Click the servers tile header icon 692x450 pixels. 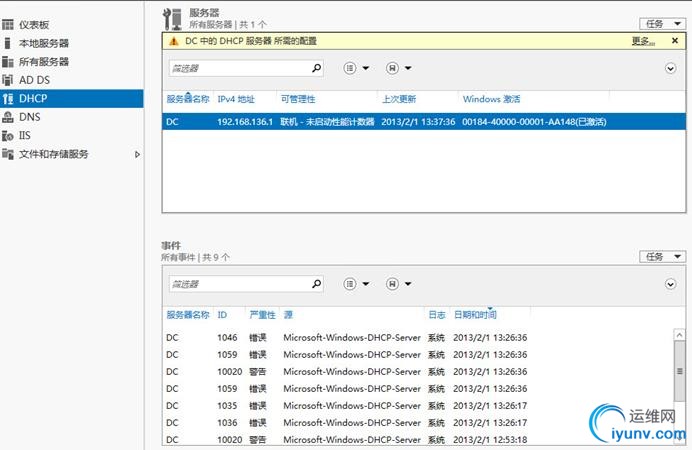click(172, 19)
